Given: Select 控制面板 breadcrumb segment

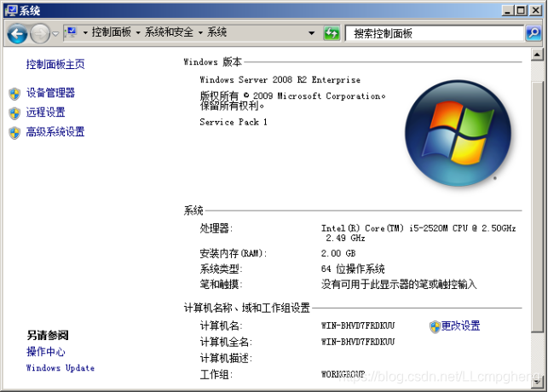Looking at the screenshot, I should (x=111, y=32).
